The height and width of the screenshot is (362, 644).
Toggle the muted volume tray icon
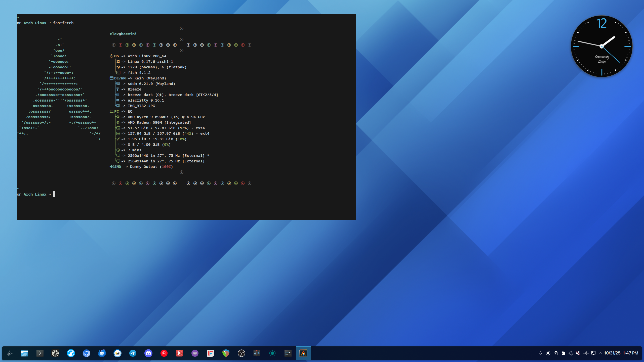(578, 353)
